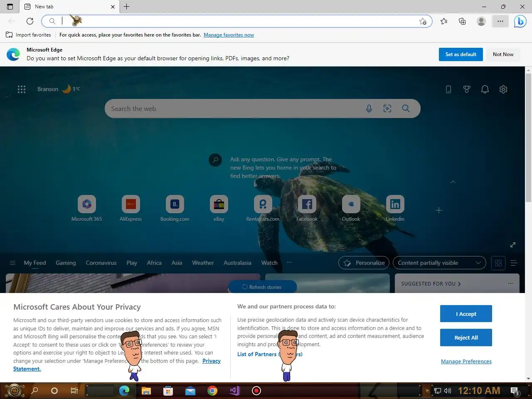Open Mail app from taskbar
The width and height of the screenshot is (532, 399).
190,391
